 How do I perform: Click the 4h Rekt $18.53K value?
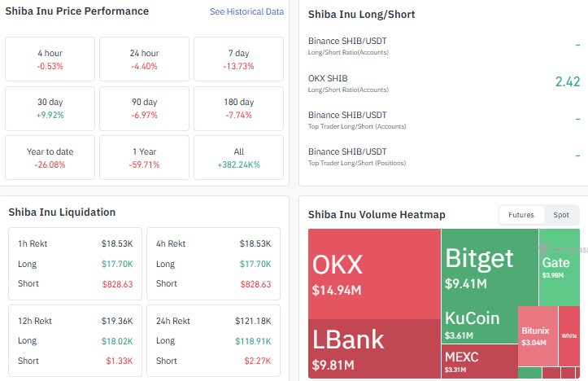(x=255, y=243)
